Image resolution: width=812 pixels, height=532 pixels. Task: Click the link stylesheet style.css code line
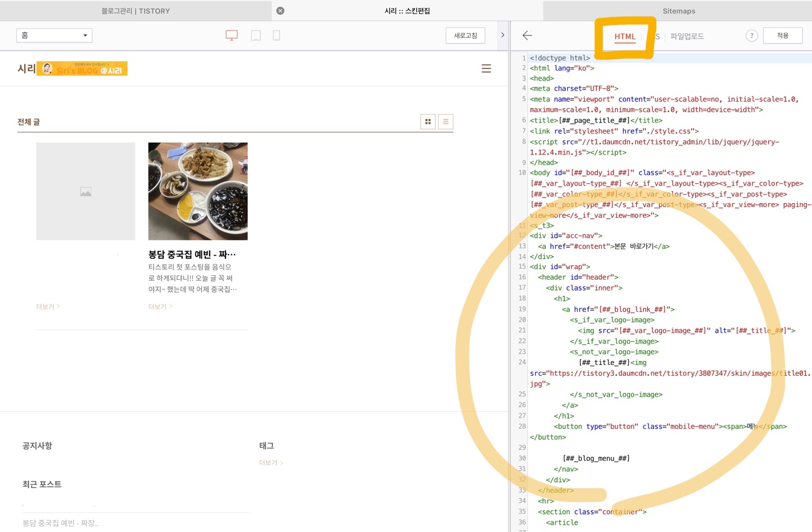pos(614,131)
